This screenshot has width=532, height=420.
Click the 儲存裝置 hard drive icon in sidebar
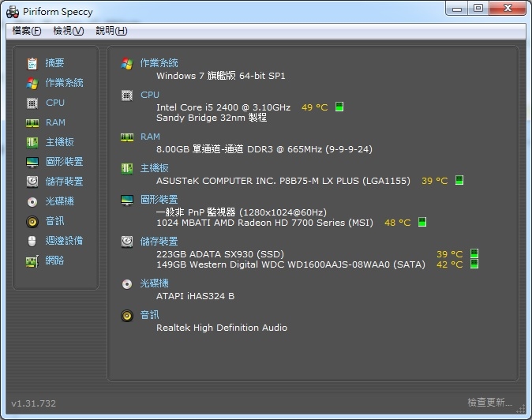pos(32,182)
